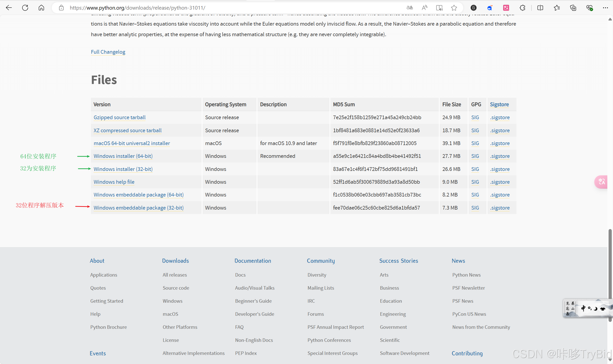
Task: Go to All releases in footer
Action: pyautogui.click(x=175, y=275)
